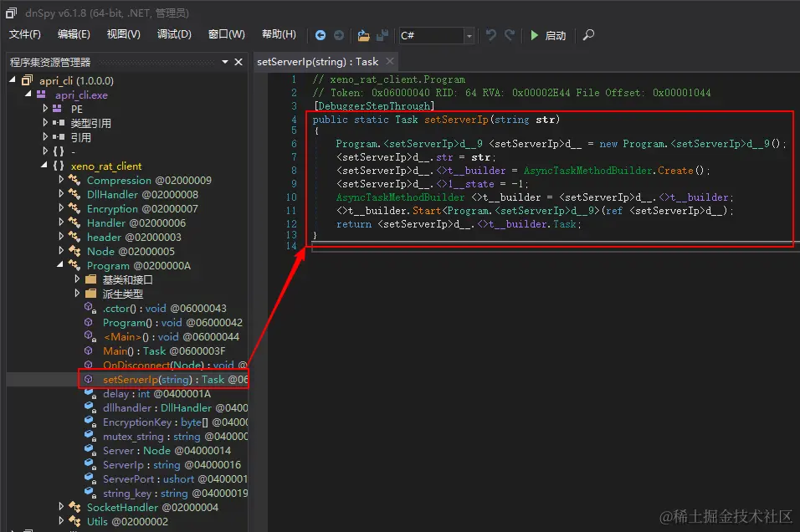This screenshot has height=532, width=800.
Task: Select the header @02000003 class
Action: (x=134, y=238)
